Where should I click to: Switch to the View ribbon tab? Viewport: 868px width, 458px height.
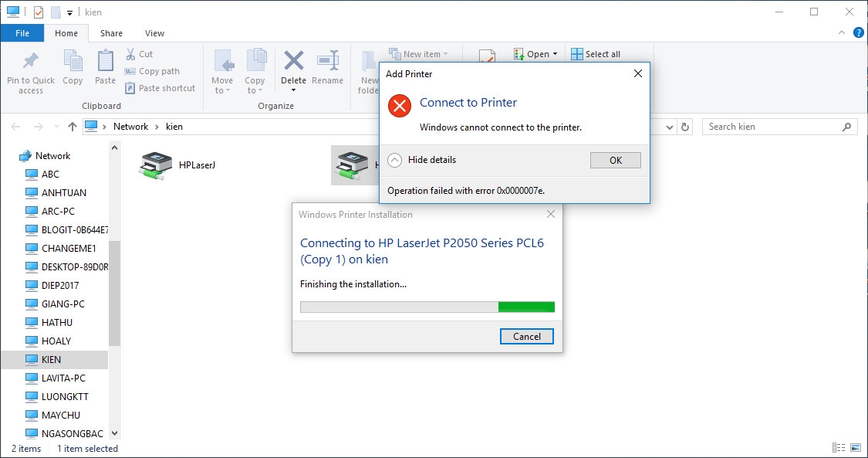tap(154, 33)
